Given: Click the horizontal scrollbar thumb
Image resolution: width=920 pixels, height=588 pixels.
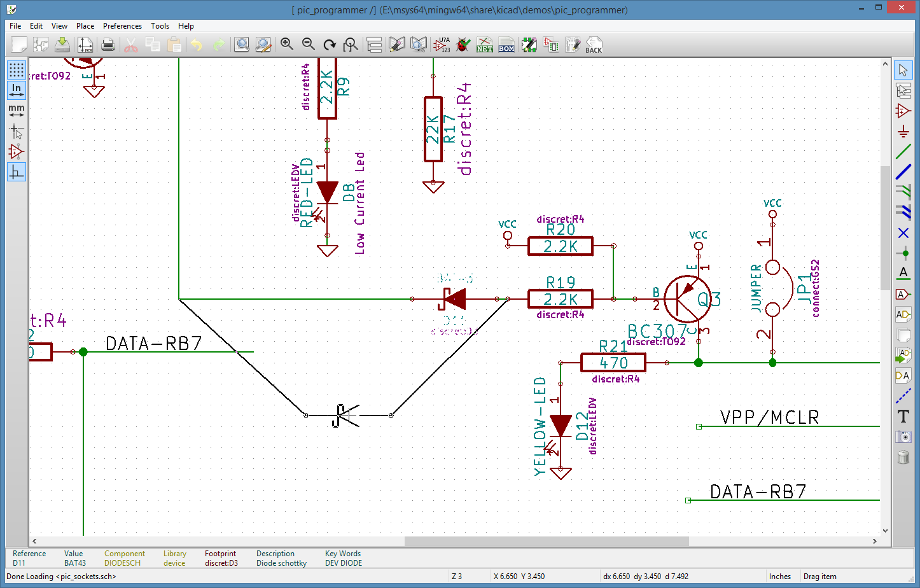Looking at the screenshot, I should [546, 541].
